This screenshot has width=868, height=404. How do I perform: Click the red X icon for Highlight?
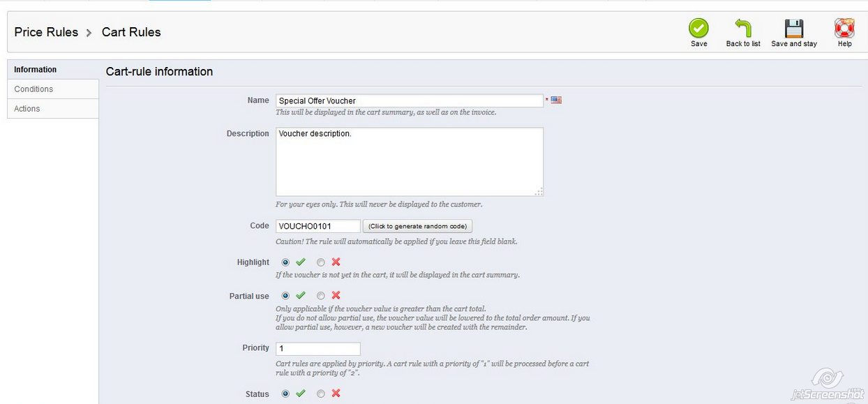pyautogui.click(x=336, y=262)
